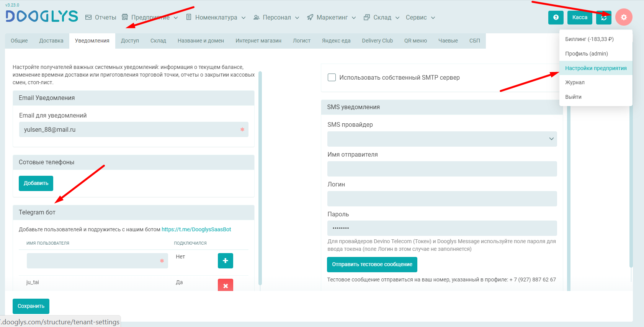644x327 pixels.
Task: Open the help question mark button
Action: [556, 17]
